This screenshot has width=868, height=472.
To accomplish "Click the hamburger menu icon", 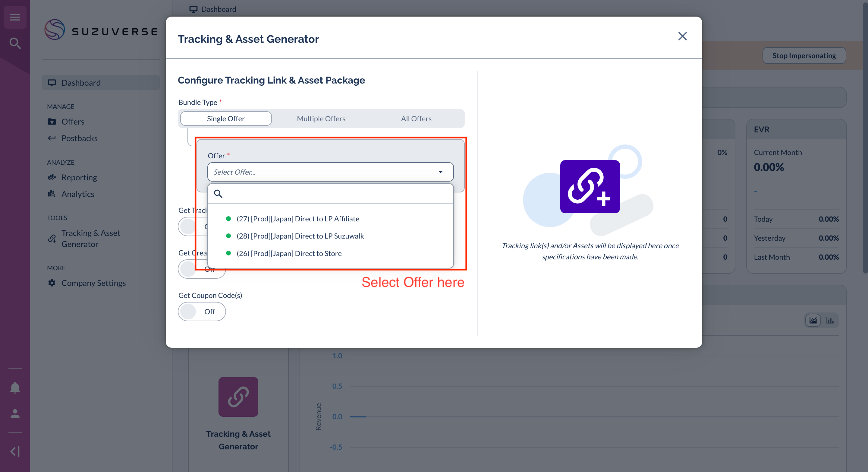I will pyautogui.click(x=15, y=17).
